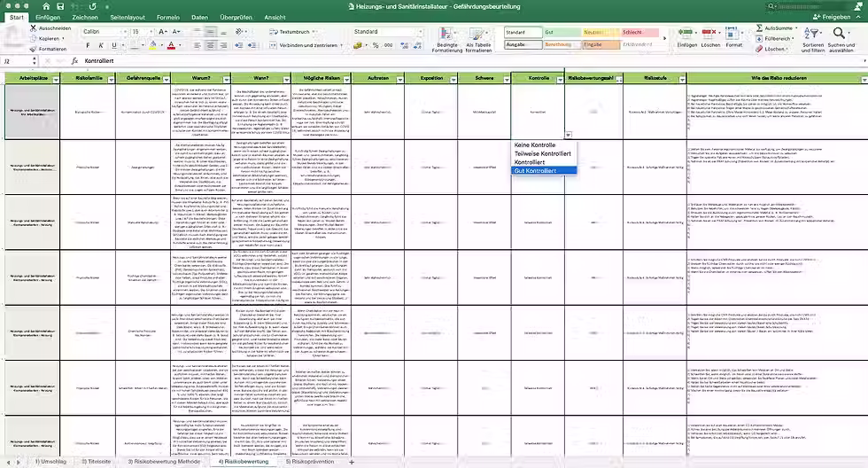Click the search field in the title bar
The height and width of the screenshot is (468, 868).
coord(810,6)
